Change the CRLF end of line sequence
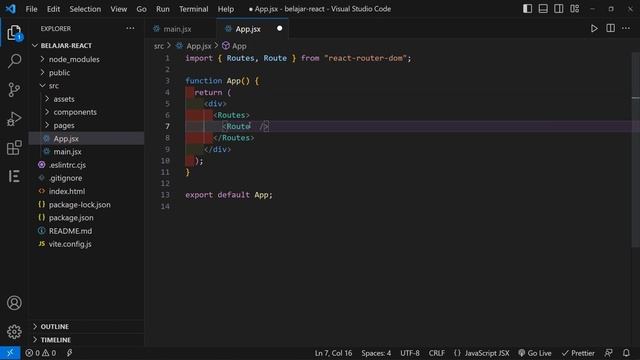This screenshot has width=640, height=360. [x=437, y=353]
